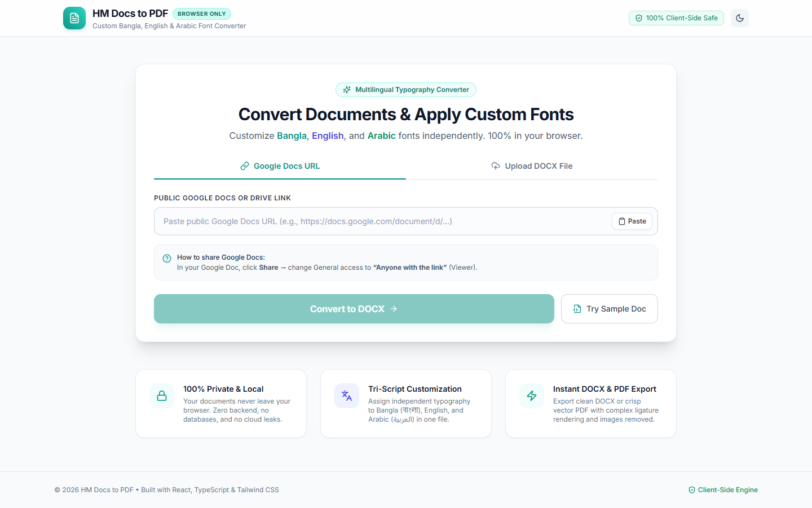This screenshot has width=812, height=508.
Task: Click the 100% Private & Local card title
Action: click(223, 389)
